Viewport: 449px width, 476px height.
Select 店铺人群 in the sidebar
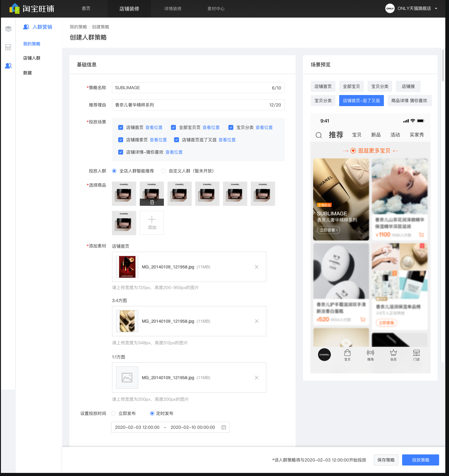[x=32, y=58]
